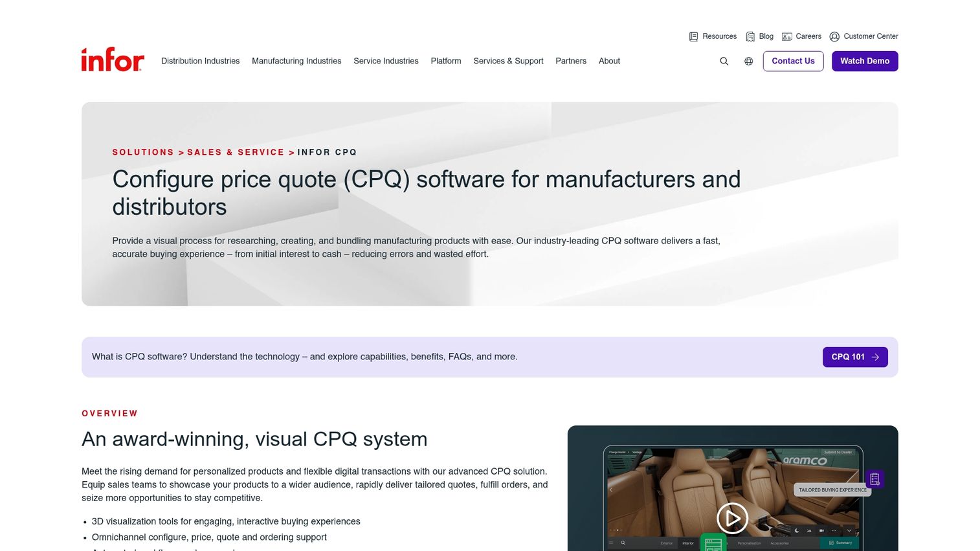
Task: Open the Service Industries menu
Action: pos(386,61)
